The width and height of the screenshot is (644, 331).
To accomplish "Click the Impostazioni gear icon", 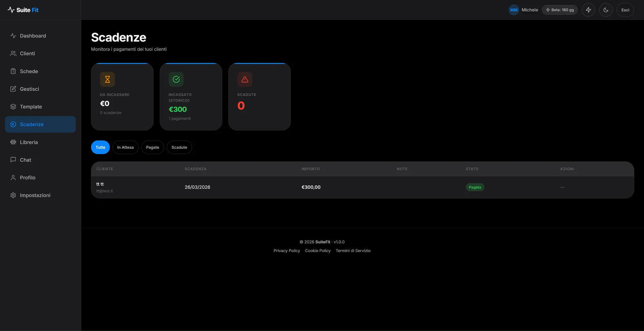I will (x=13, y=195).
